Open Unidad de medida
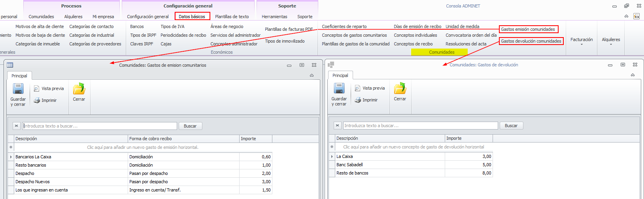Viewport: 644px width, 199px height. click(462, 26)
